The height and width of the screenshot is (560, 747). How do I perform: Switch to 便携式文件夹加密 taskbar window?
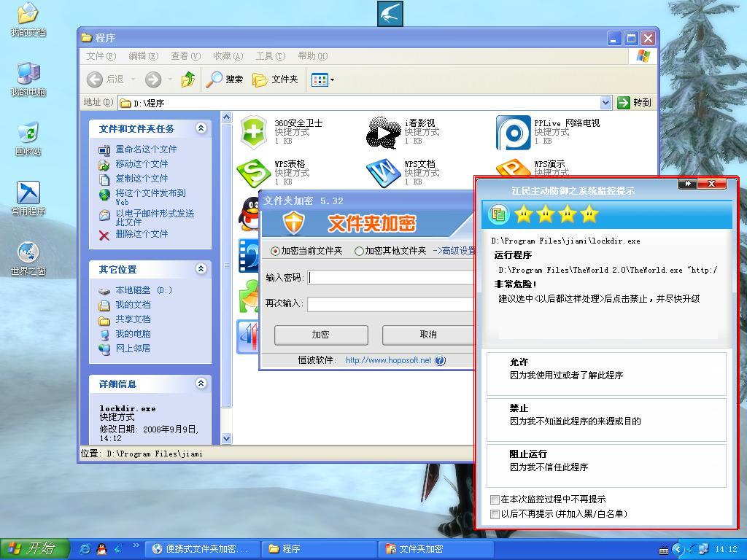[202, 549]
